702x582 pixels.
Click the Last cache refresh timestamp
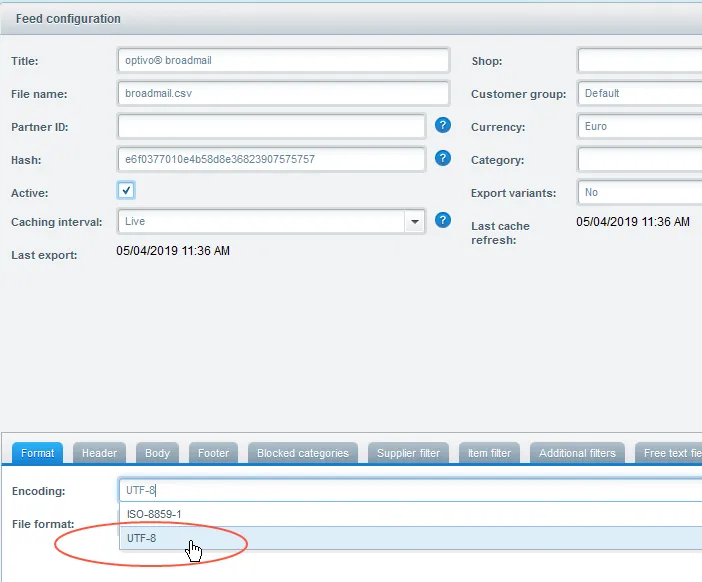tap(633, 222)
